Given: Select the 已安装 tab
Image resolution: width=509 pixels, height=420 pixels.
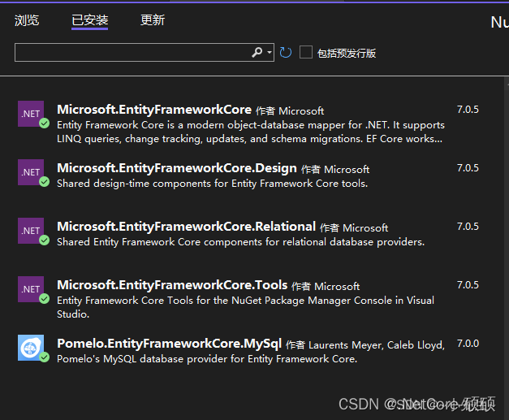Looking at the screenshot, I should 89,20.
